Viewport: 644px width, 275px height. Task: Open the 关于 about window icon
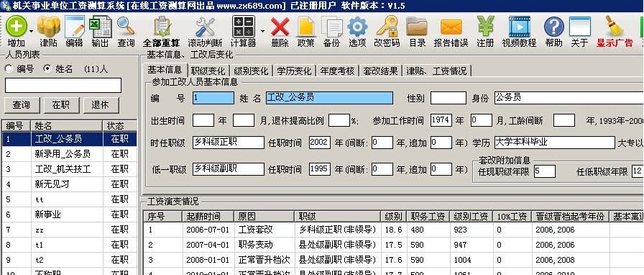coord(580,27)
